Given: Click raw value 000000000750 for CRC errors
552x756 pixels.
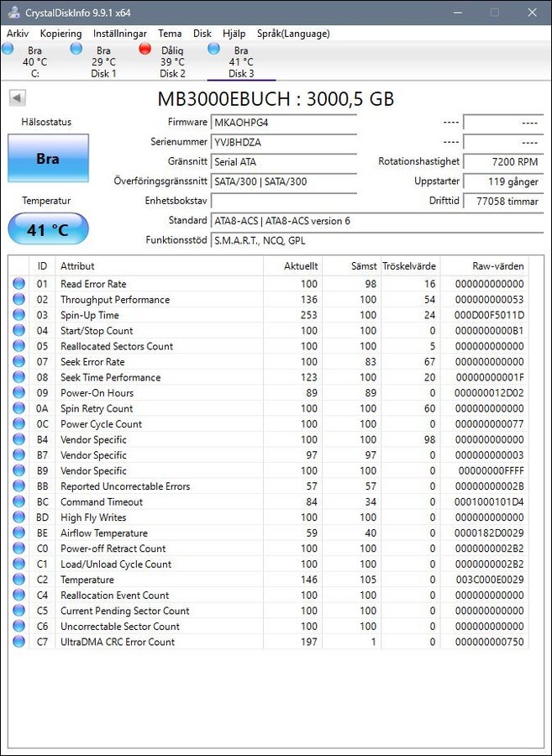Looking at the screenshot, I should pyautogui.click(x=489, y=642).
